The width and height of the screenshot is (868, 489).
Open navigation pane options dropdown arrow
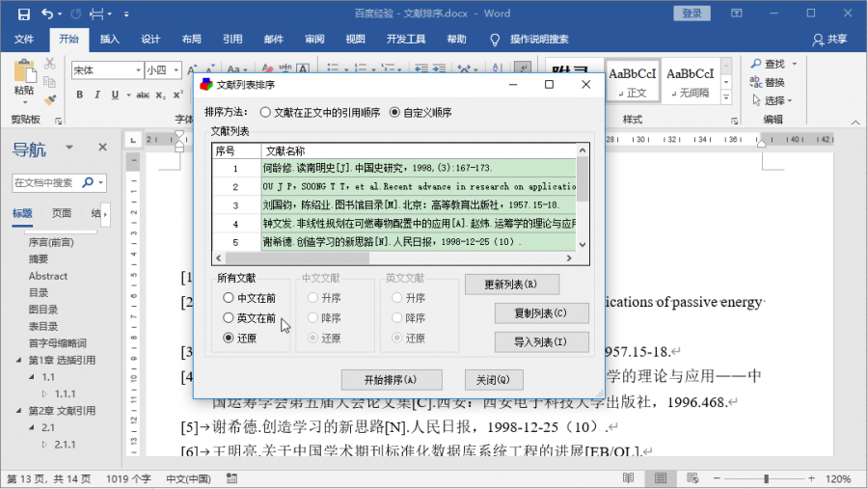69,148
